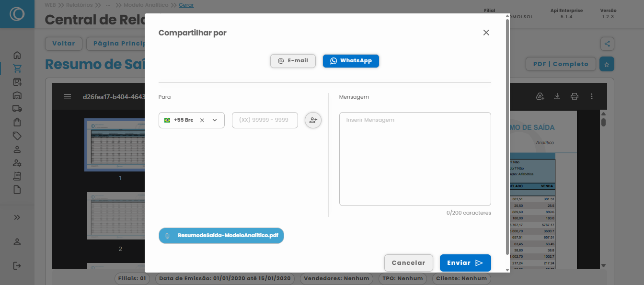Click the favorite star button
644x285 pixels.
pyautogui.click(x=607, y=64)
